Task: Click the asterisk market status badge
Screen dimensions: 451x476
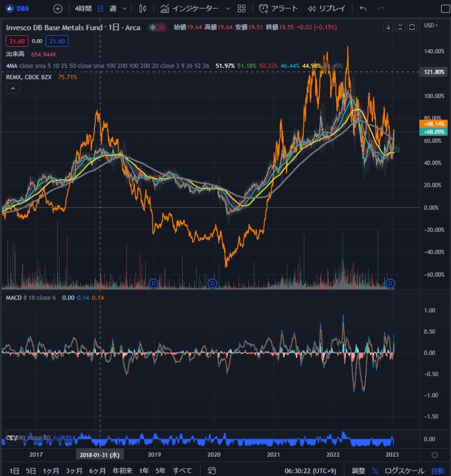Action: pyautogui.click(x=152, y=27)
